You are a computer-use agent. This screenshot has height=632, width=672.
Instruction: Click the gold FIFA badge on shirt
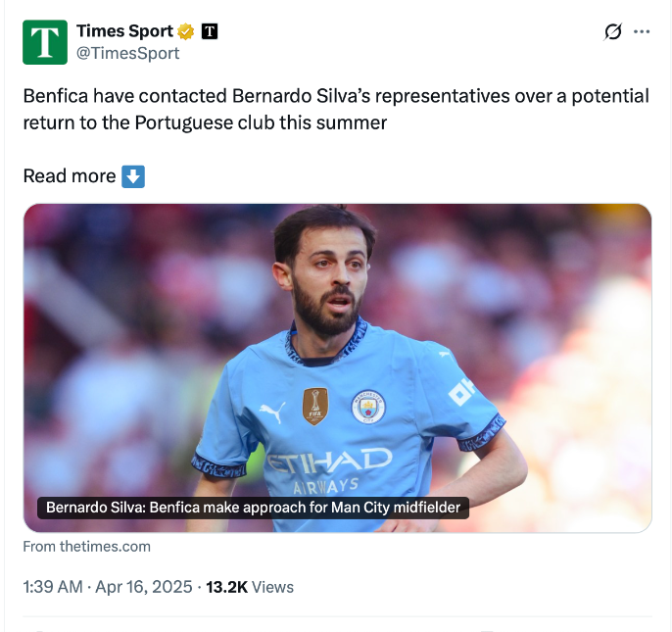click(314, 404)
